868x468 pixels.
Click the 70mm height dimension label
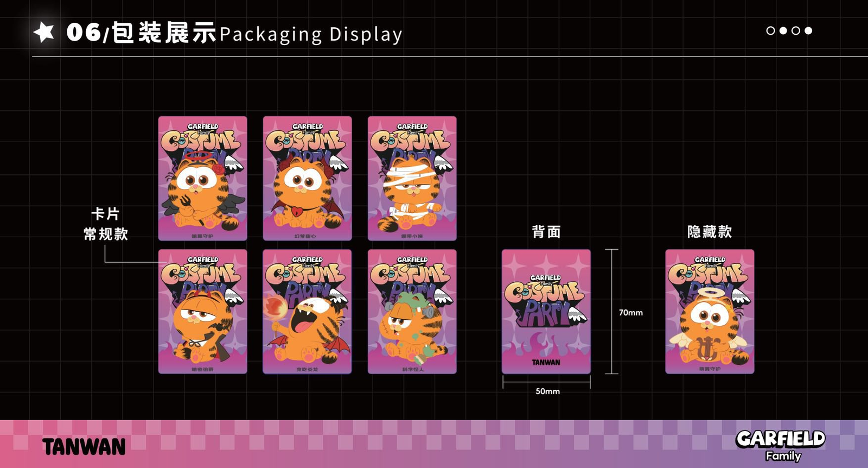click(631, 313)
